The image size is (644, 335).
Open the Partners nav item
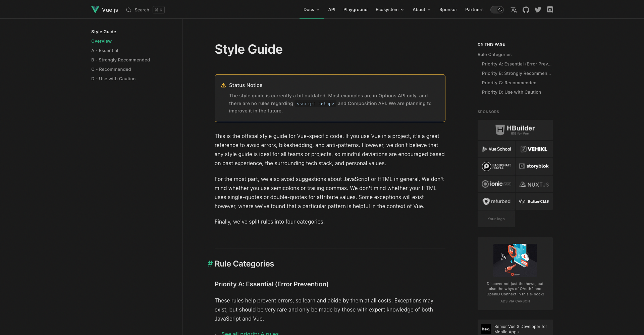tap(474, 10)
